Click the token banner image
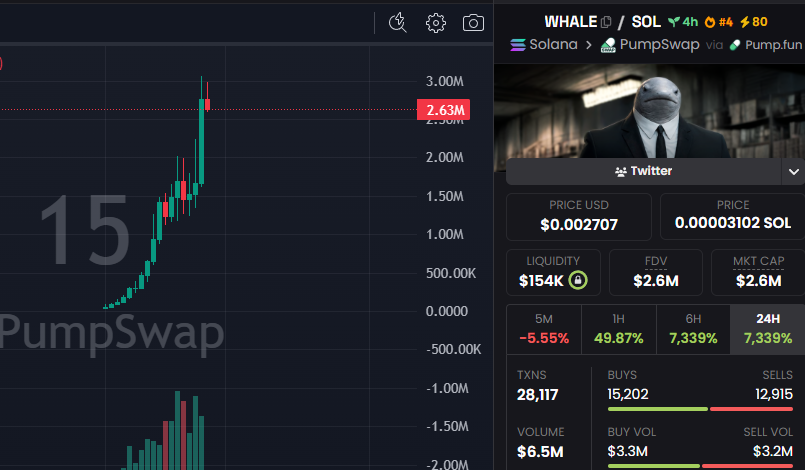The image size is (805, 470). click(x=649, y=111)
